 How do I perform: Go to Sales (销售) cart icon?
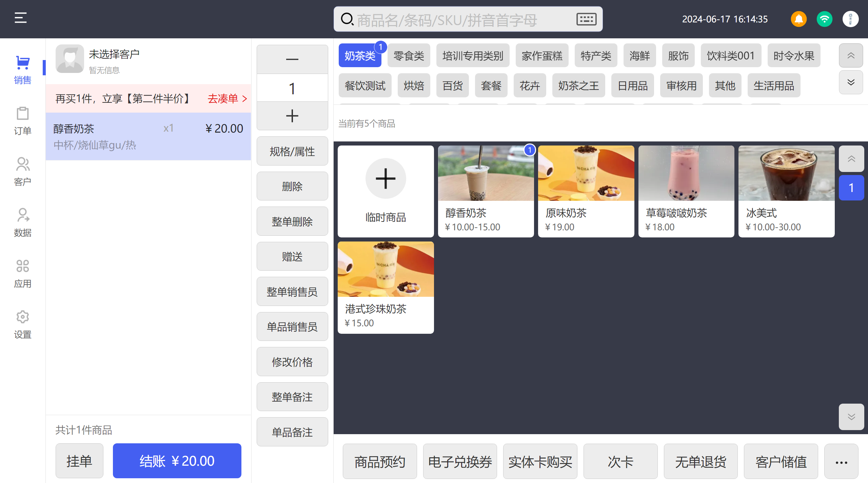click(x=23, y=70)
